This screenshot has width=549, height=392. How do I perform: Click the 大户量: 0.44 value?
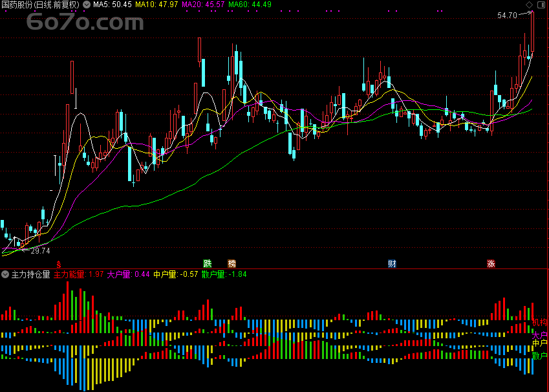[128, 274]
